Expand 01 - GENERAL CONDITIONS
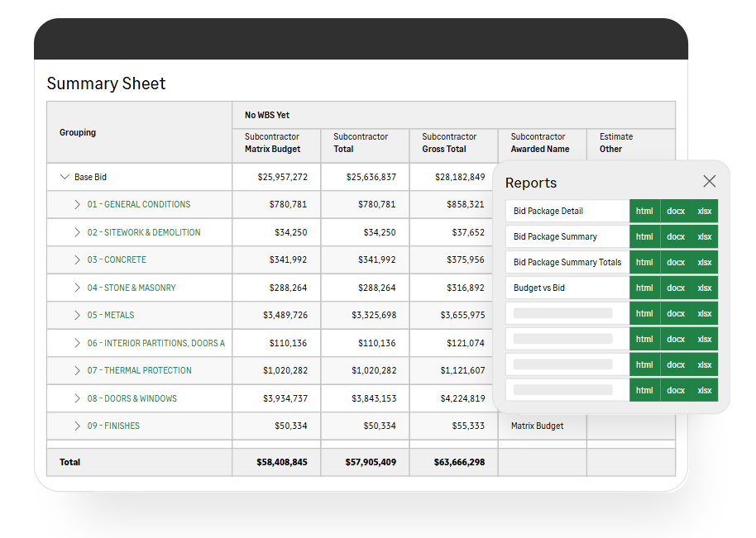The image size is (756, 538). tap(75, 204)
